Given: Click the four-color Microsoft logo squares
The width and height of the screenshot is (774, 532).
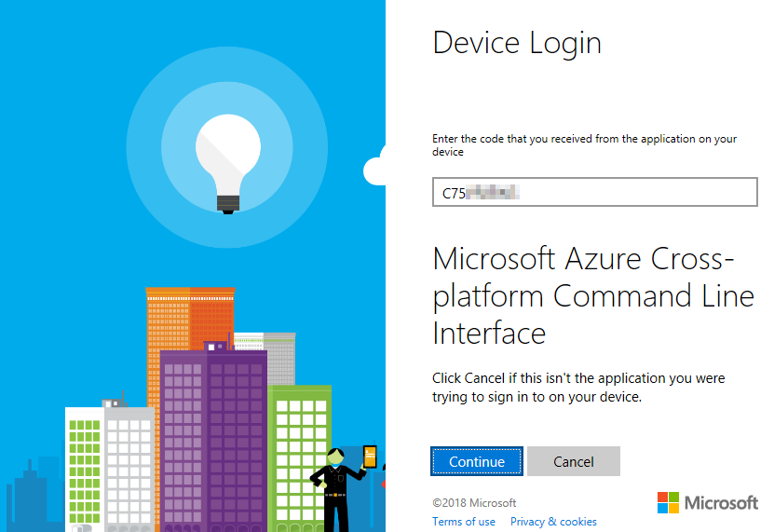Looking at the screenshot, I should coord(668,503).
